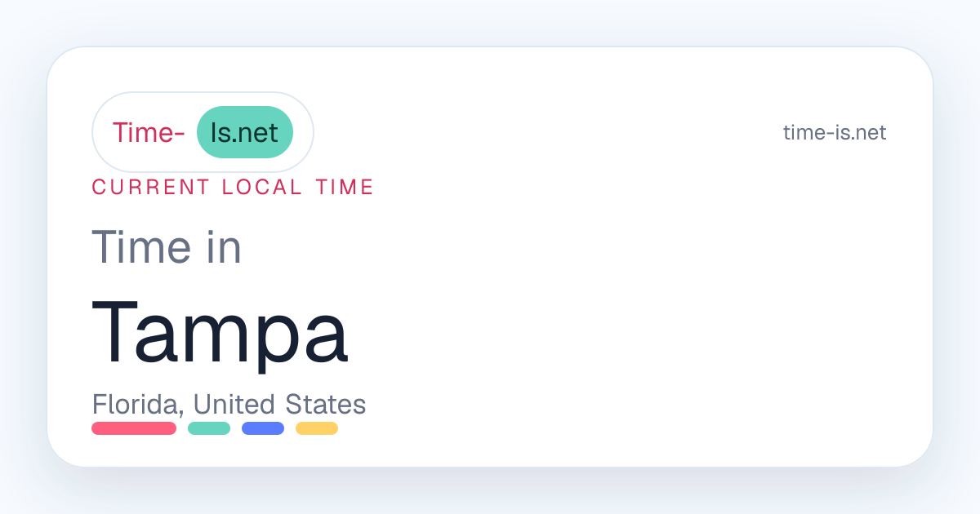This screenshot has height=514, width=980.
Task: Select the teal color bar under Florida
Action: [x=209, y=428]
